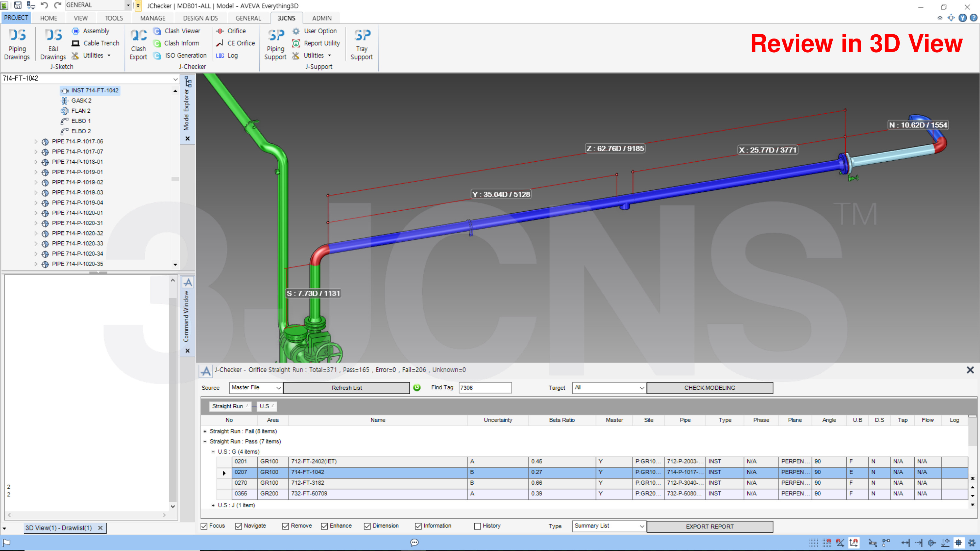Click the Find Tag input field

click(485, 387)
